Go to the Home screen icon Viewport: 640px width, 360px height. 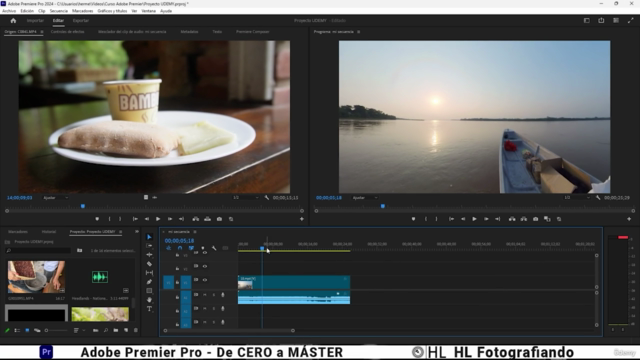point(13,20)
